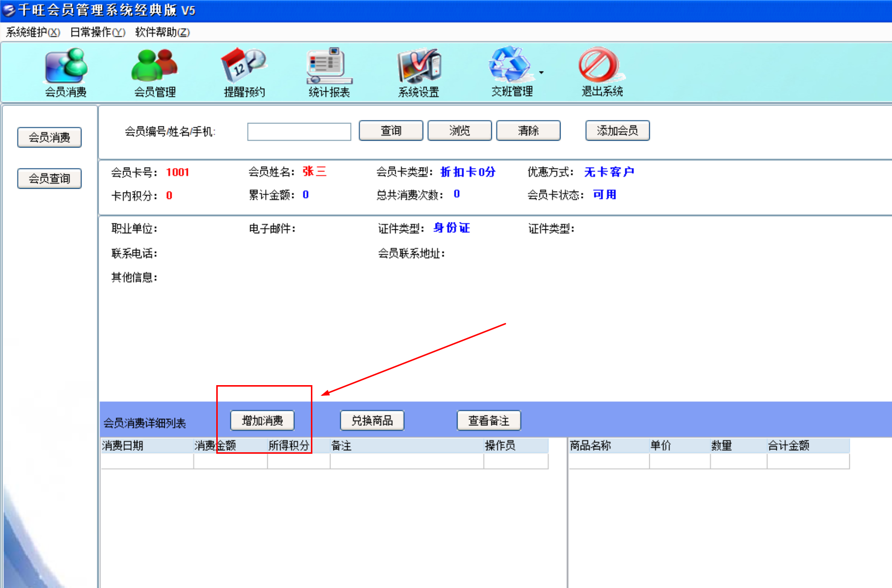The width and height of the screenshot is (892, 588).
Task: Click the 备注 column header
Action: (407, 445)
